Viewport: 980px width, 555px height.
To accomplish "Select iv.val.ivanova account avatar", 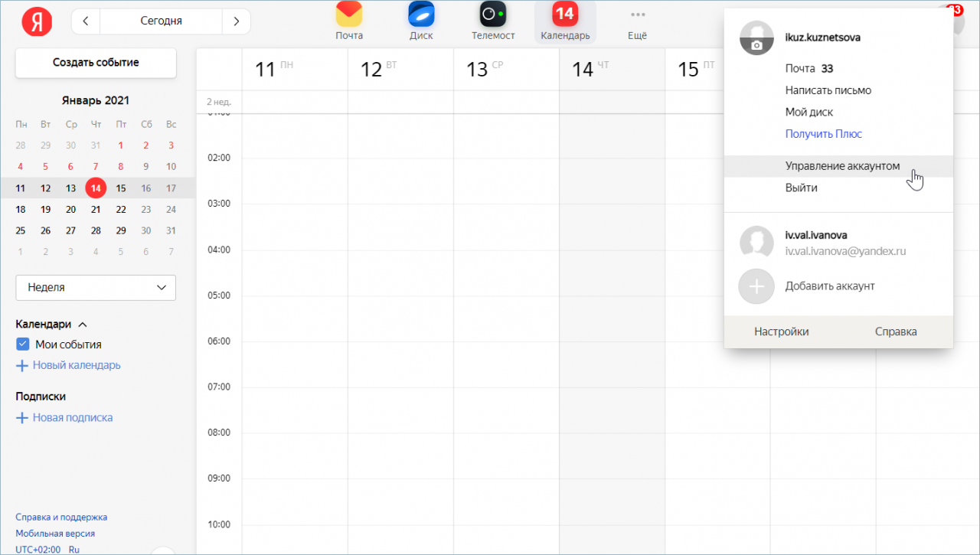I will [756, 243].
